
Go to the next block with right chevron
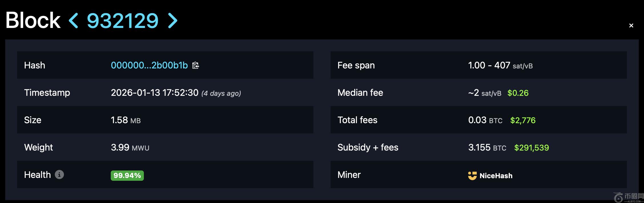click(173, 21)
